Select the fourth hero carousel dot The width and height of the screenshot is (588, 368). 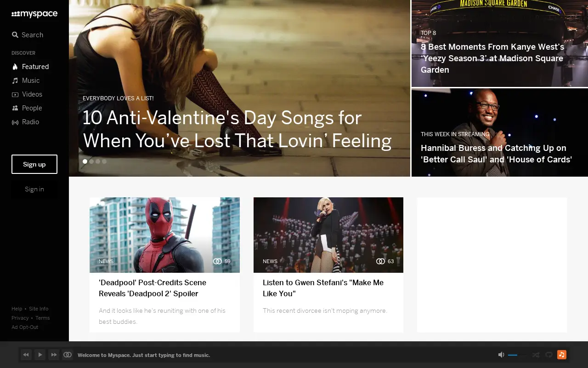104,161
